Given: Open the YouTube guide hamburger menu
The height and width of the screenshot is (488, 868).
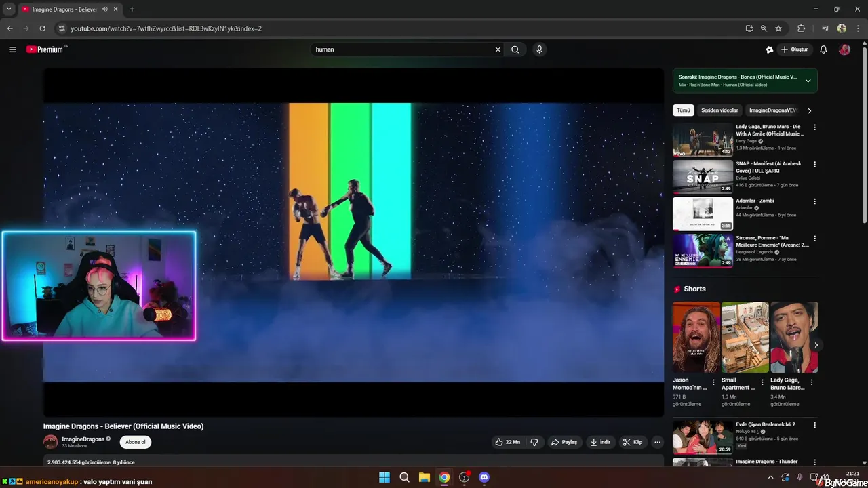Looking at the screenshot, I should (12, 49).
